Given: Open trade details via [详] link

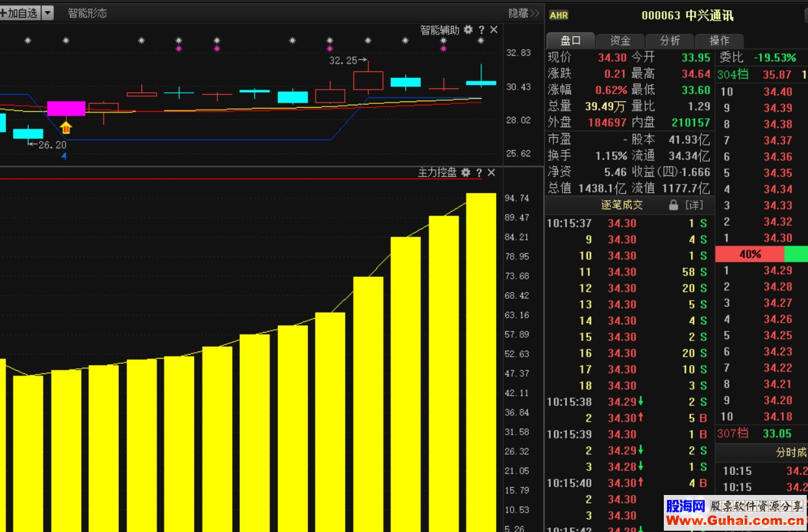Looking at the screenshot, I should click(694, 205).
